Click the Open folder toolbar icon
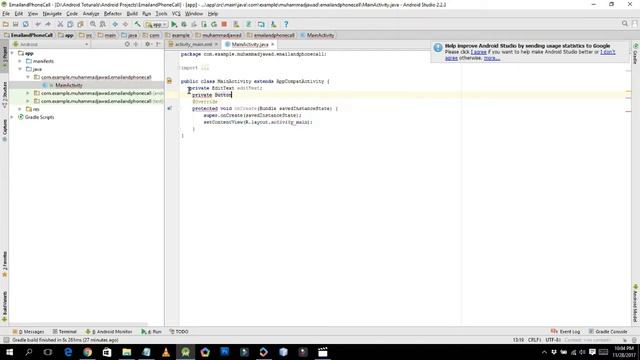The width and height of the screenshot is (640, 360). pyautogui.click(x=6, y=24)
